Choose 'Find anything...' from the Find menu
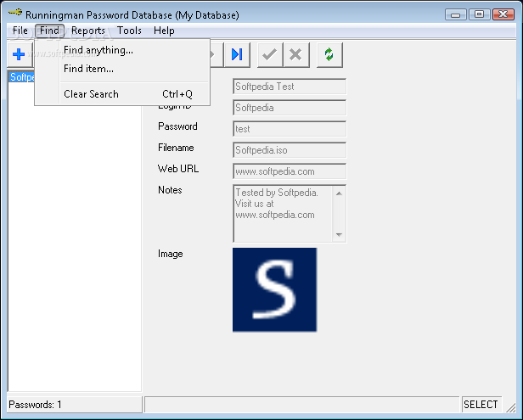Screen dimensions: 523x420 (x=122, y=50)
